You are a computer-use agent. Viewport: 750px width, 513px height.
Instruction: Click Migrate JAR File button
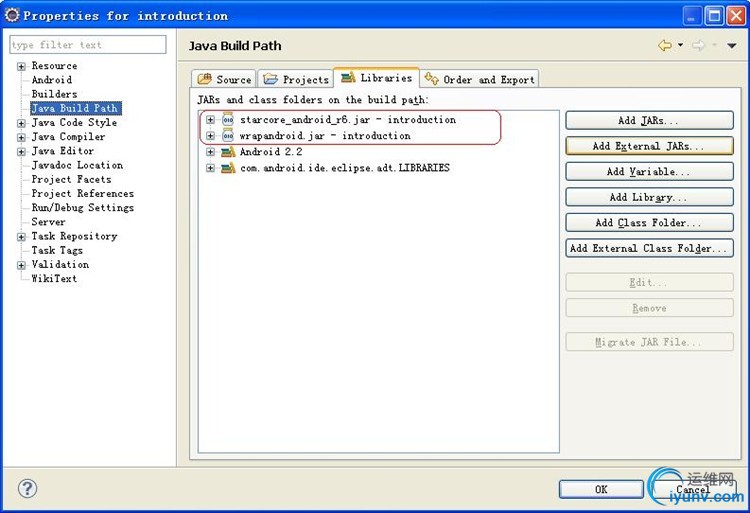click(x=649, y=342)
